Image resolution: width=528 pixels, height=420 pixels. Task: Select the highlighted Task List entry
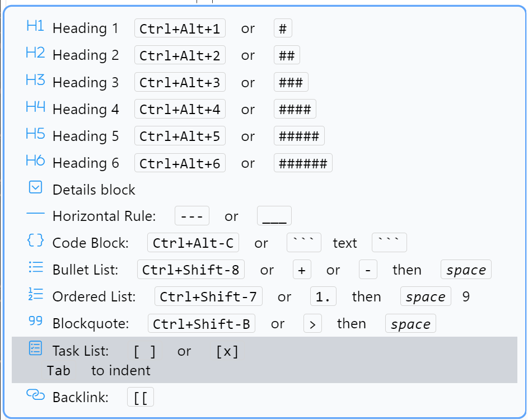(x=264, y=360)
